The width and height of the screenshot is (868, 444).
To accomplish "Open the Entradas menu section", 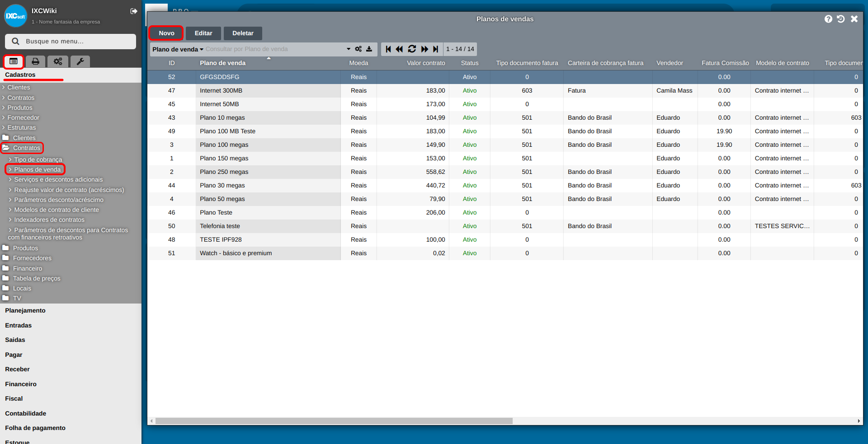I will (x=19, y=325).
